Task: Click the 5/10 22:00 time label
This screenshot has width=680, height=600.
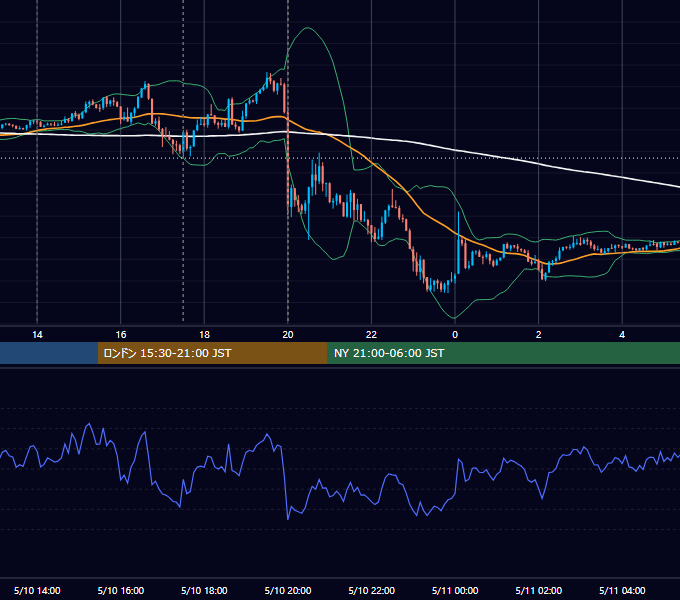Action: [372, 590]
